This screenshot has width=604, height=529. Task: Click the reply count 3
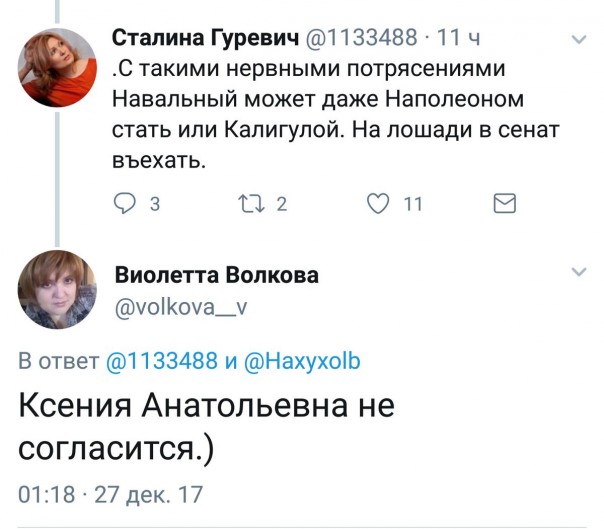(154, 205)
